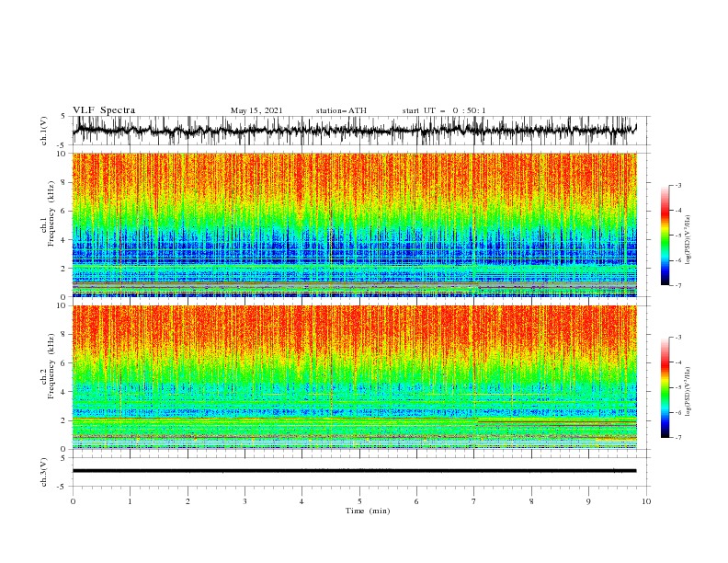Viewport: 728px width, 563px height.
Task: Click the "6" kHz tick on the ch.2 frequency axis
Action: 64,363
